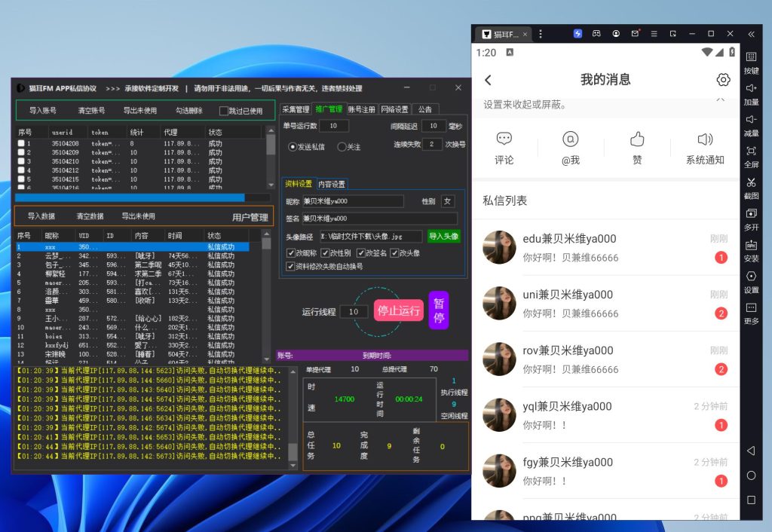Click the 安装 APK install icon
Viewport: 772px width, 532px height.
(x=751, y=246)
